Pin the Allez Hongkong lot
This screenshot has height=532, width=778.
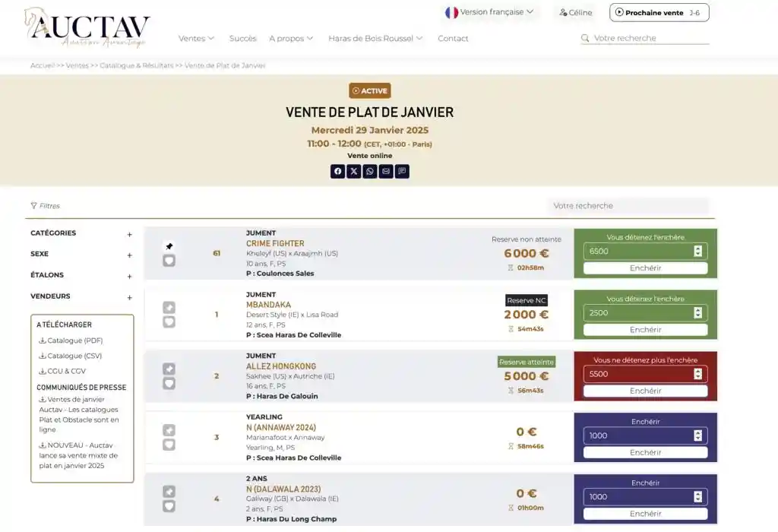pos(169,369)
